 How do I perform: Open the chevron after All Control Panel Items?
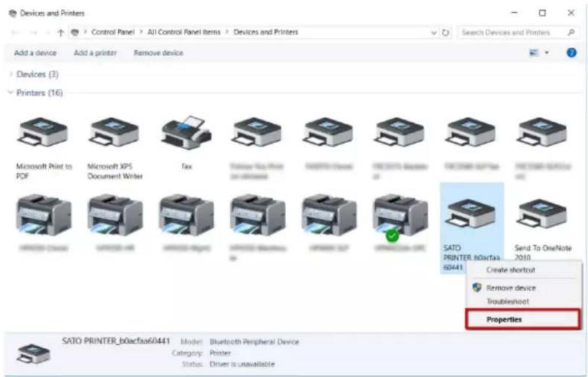(227, 32)
